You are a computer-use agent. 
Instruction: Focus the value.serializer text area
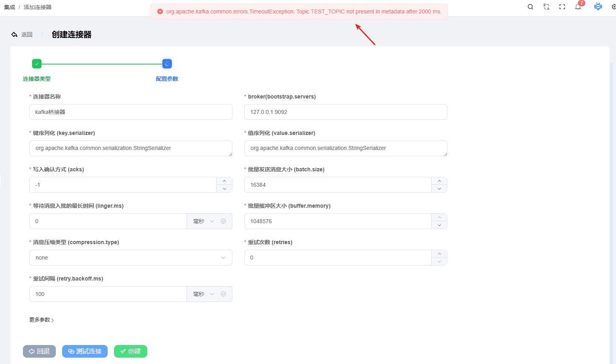click(x=346, y=148)
